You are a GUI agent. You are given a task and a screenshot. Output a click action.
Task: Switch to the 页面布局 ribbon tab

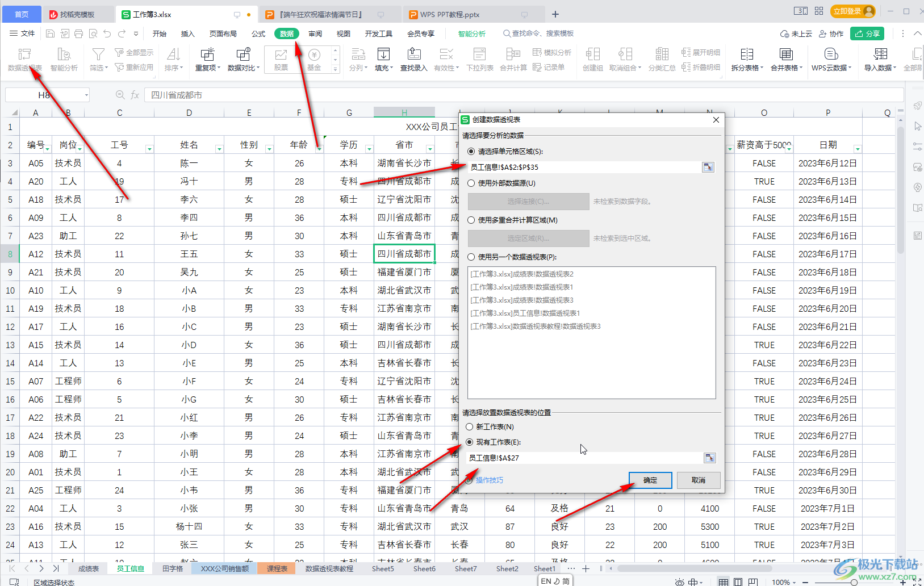click(223, 34)
